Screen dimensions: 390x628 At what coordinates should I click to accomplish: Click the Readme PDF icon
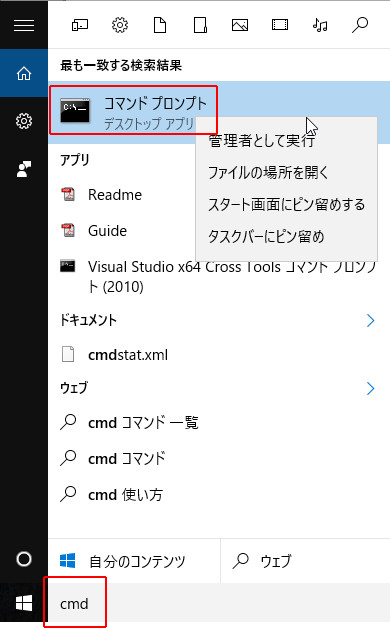[68, 195]
